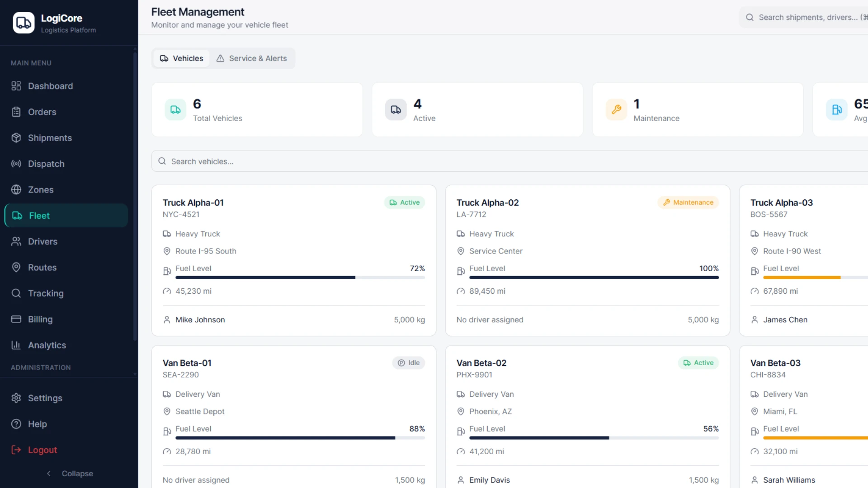This screenshot has height=488, width=868.
Task: Click Heavy Truck icon on Truck Alpha-02
Action: [x=461, y=234]
